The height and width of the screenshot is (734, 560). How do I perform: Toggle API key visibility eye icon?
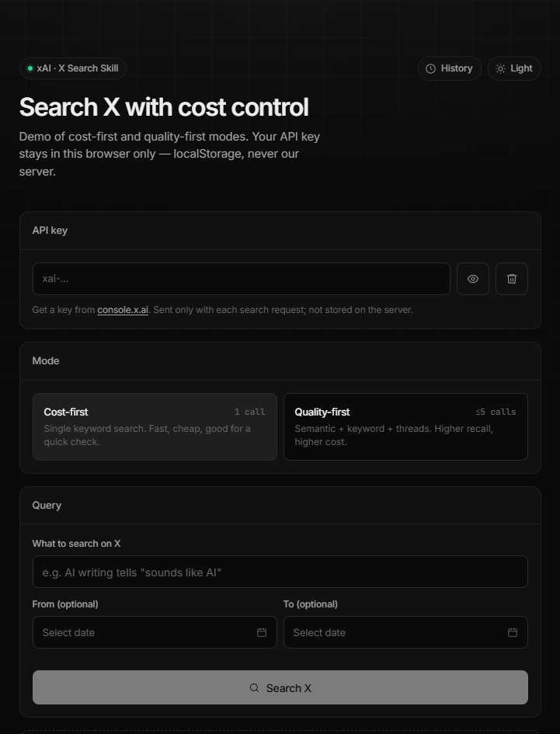473,279
